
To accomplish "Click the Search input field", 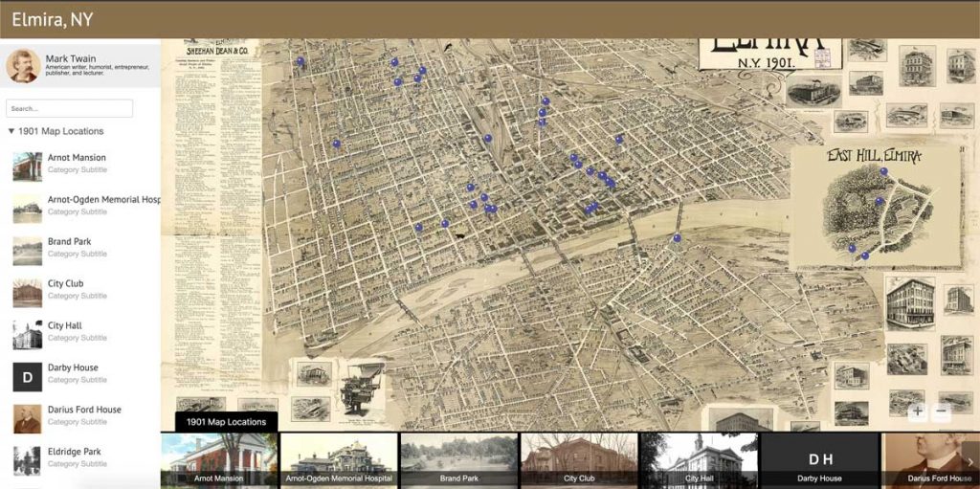I will click(69, 108).
